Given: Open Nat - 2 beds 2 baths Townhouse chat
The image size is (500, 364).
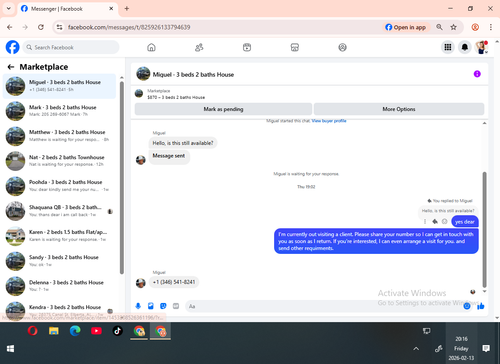Looking at the screenshot, I should 59,161.
